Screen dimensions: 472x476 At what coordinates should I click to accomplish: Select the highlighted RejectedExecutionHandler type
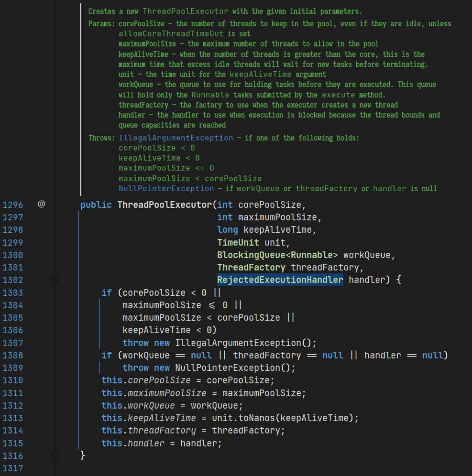[280, 280]
